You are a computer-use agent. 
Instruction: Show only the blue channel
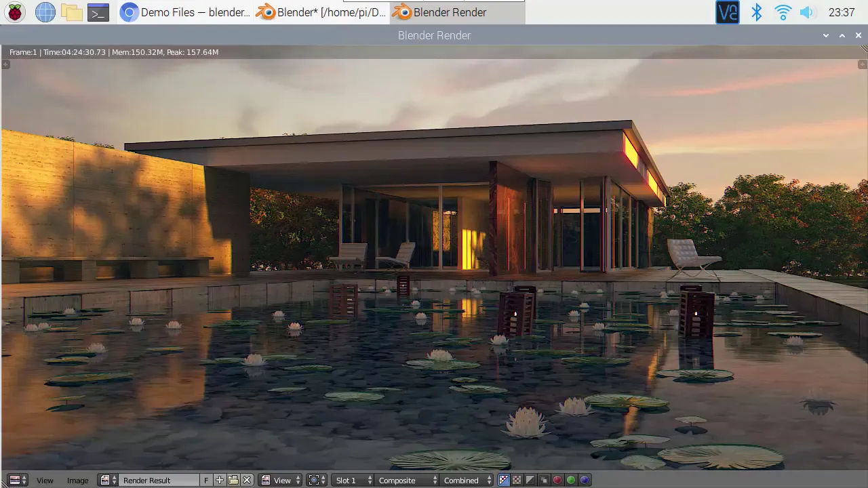tap(585, 480)
